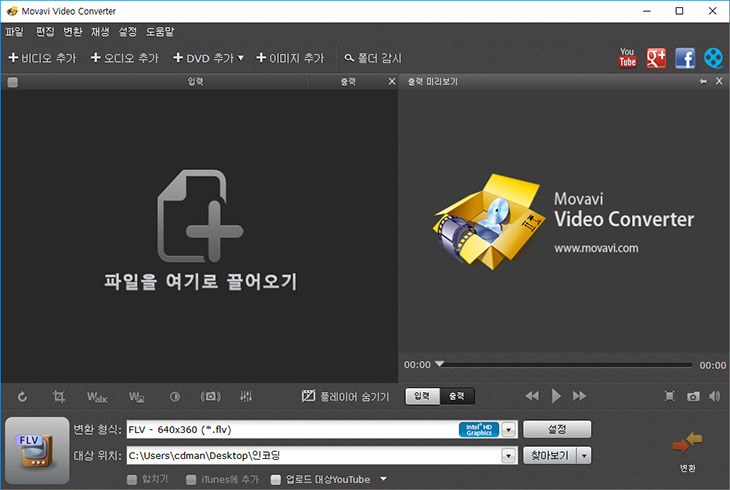Open the text watermark tool
Screen dimensions: 730x490
pyautogui.click(x=97, y=397)
